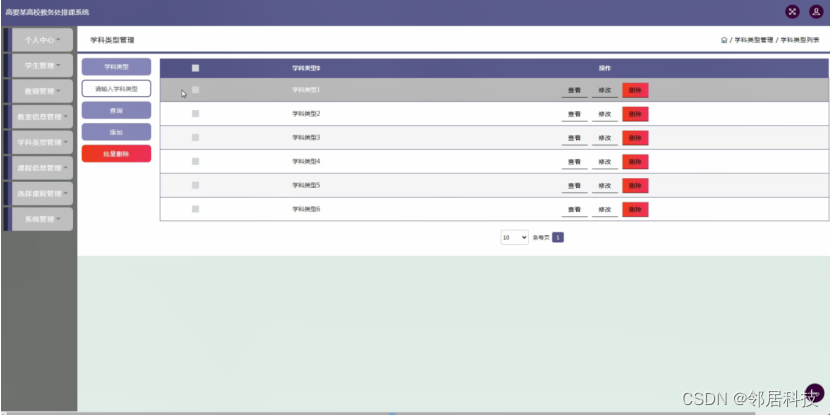Go to page 1 in pagination
The image size is (834, 417).
(557, 238)
